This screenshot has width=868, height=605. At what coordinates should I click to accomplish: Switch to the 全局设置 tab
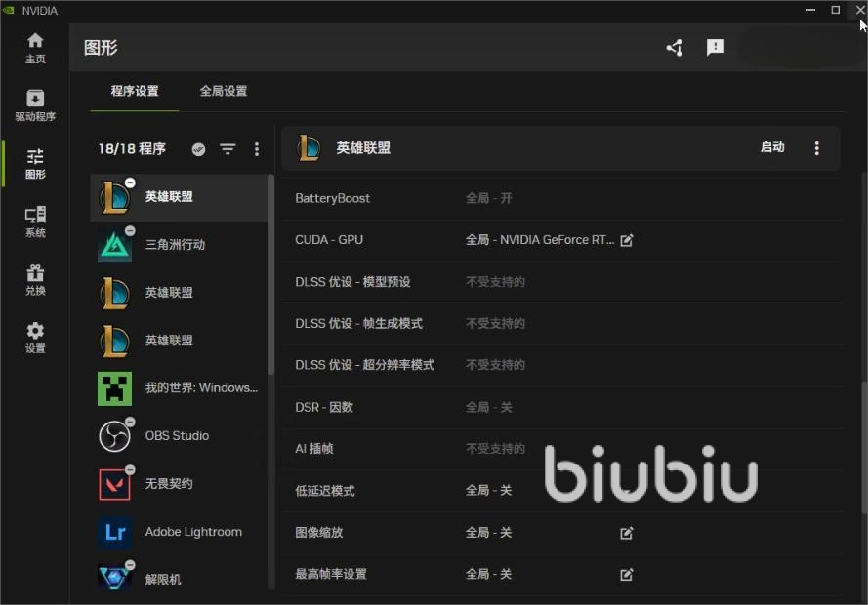(x=224, y=91)
